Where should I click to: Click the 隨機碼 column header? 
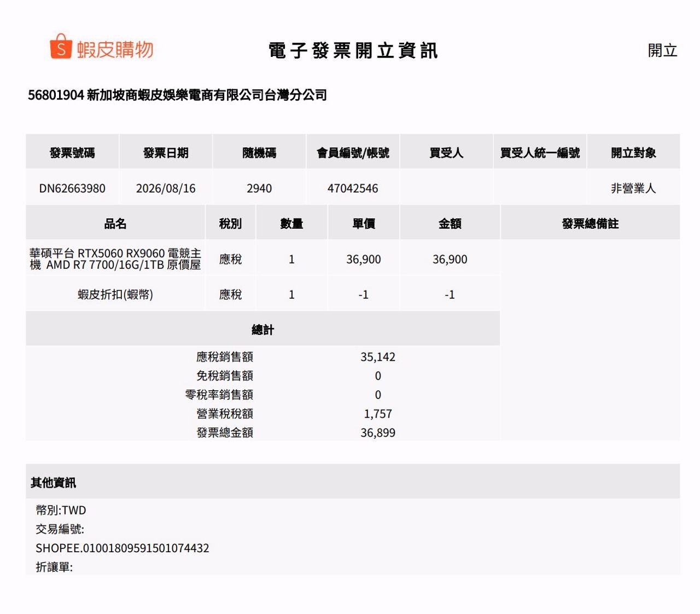tap(259, 153)
